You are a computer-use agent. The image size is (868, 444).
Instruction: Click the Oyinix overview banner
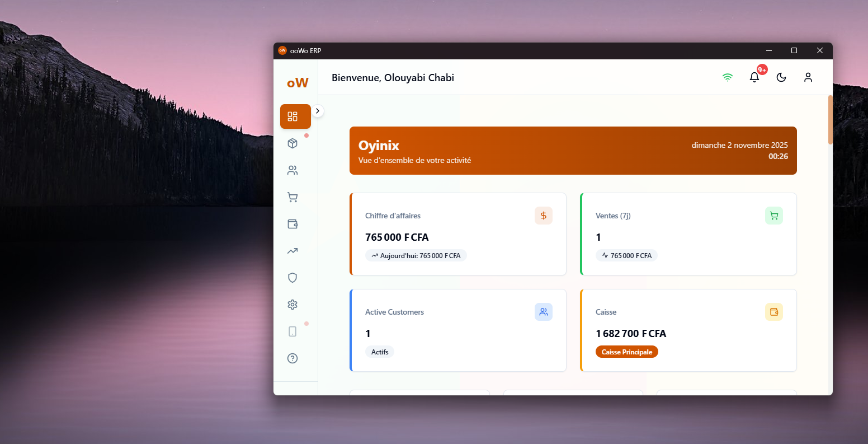coord(573,151)
